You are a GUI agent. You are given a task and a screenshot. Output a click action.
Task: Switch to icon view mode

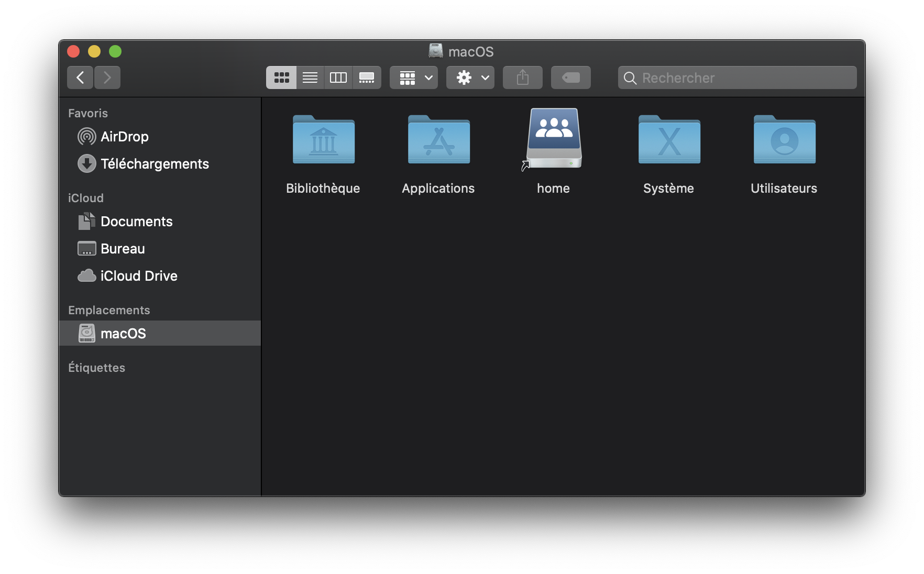281,78
